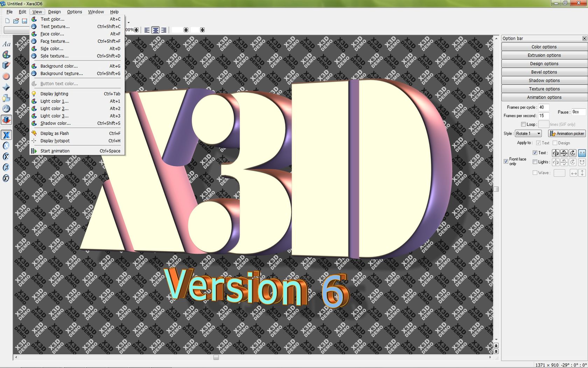Expand Color options section
Image resolution: width=588 pixels, height=368 pixels.
click(544, 47)
